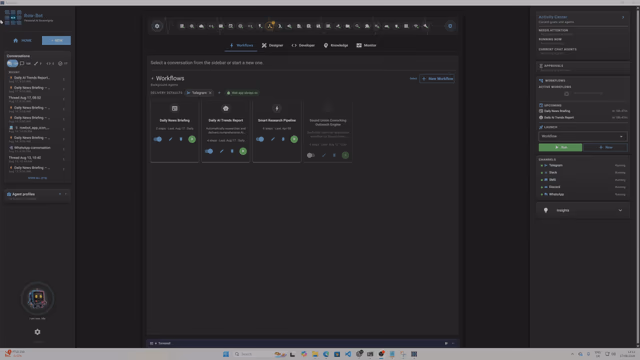Screen dimensions: 640x360
Task: Click the wrench icon ending the toolbar
Action: [426, 26]
